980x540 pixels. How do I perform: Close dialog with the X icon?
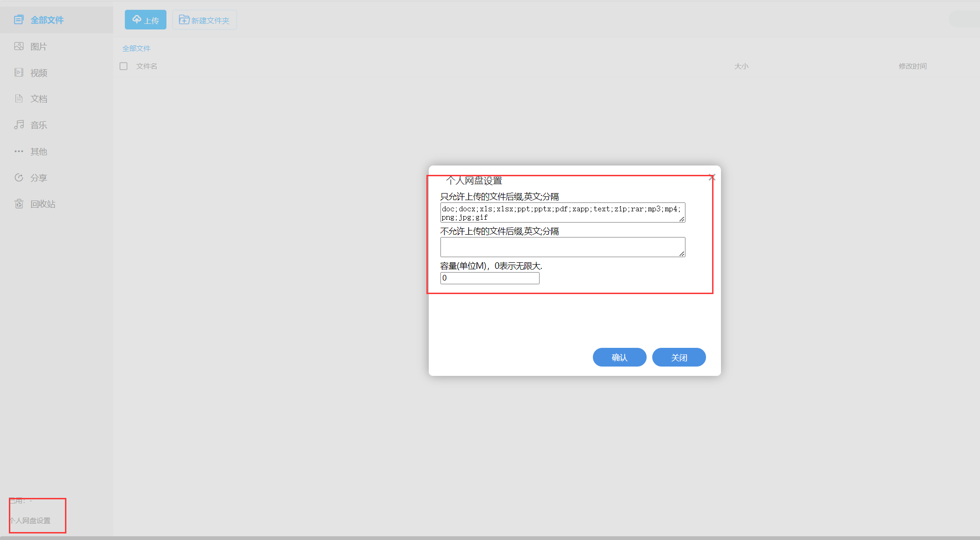(x=712, y=177)
